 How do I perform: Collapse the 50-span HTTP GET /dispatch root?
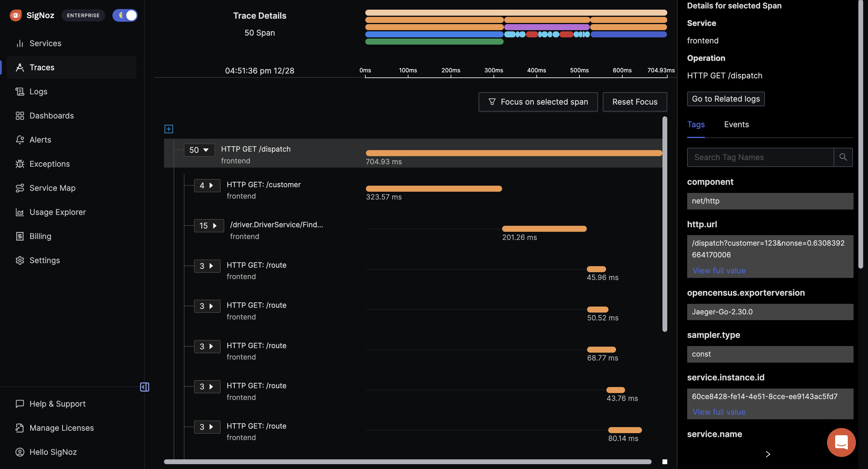[199, 150]
